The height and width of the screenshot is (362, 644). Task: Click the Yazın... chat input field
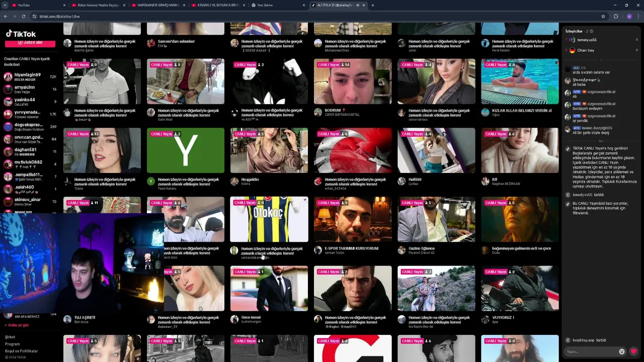[x=591, y=351]
